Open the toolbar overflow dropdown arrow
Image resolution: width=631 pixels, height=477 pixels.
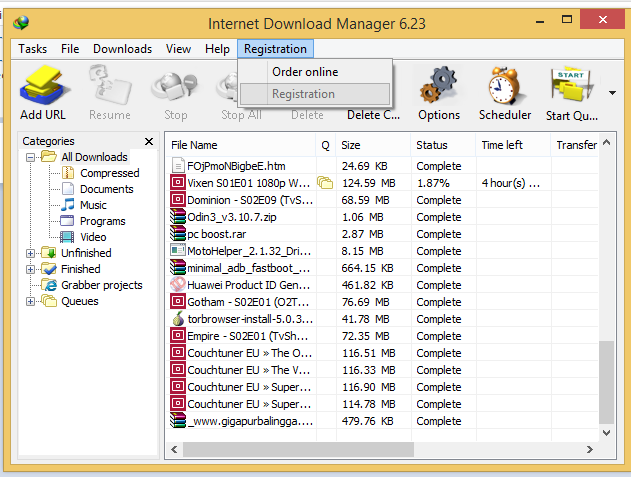click(x=612, y=93)
